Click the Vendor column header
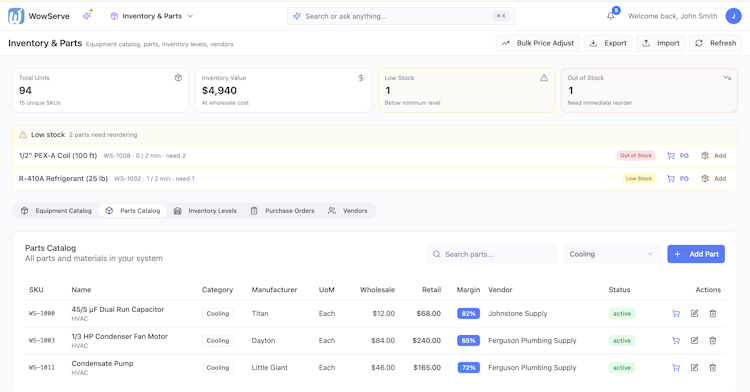Viewport: 750px width, 392px height. [500, 290]
